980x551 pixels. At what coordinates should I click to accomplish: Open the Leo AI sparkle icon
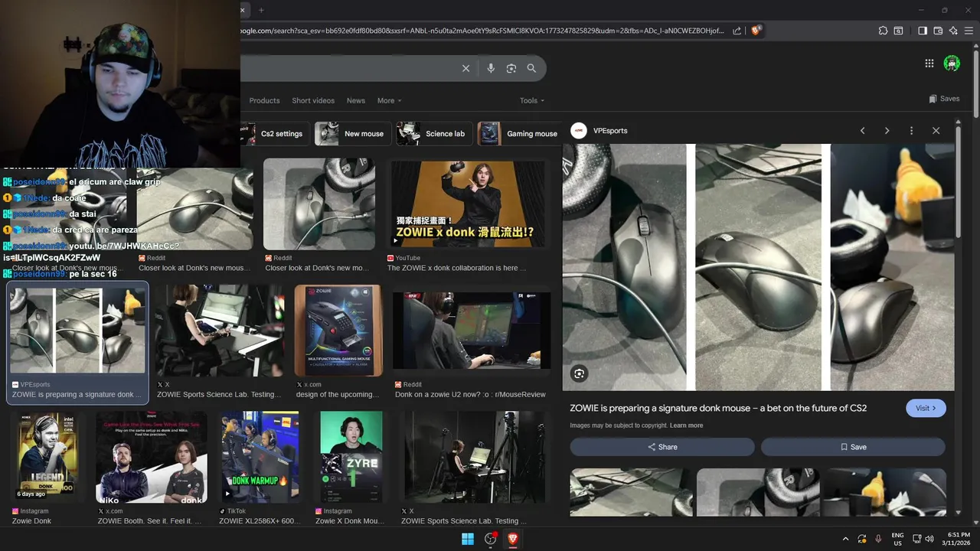point(953,31)
